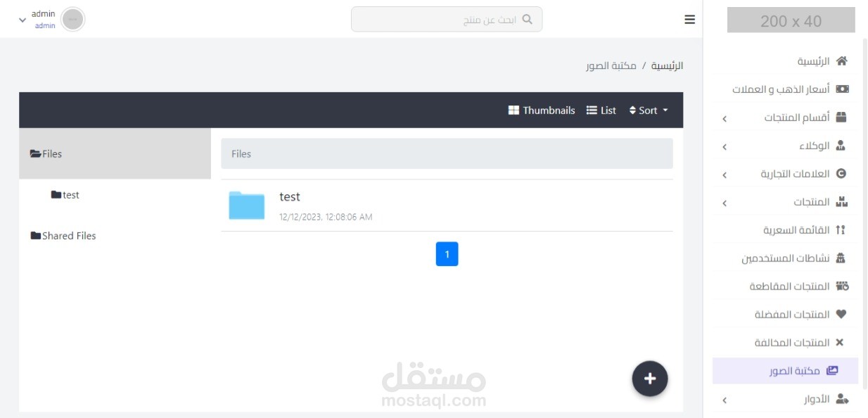This screenshot has width=868, height=418.
Task: Click the round plus add button
Action: pyautogui.click(x=650, y=379)
